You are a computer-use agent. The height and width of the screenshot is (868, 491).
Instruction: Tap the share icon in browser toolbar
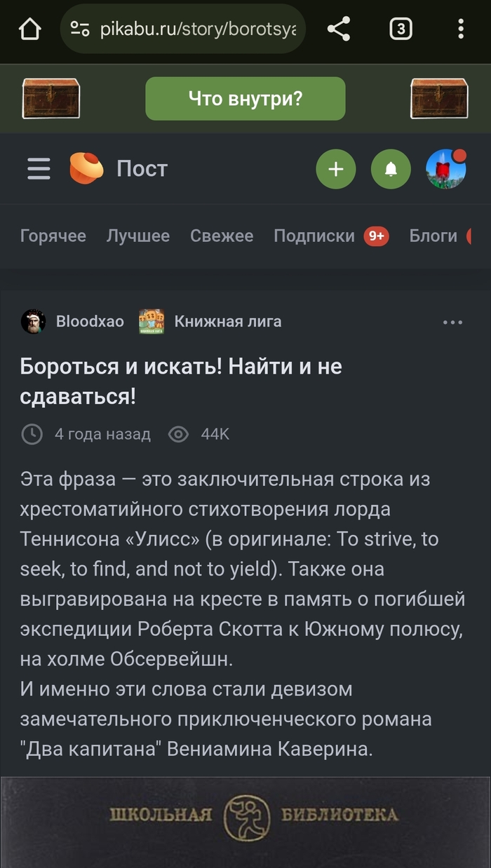[339, 29]
